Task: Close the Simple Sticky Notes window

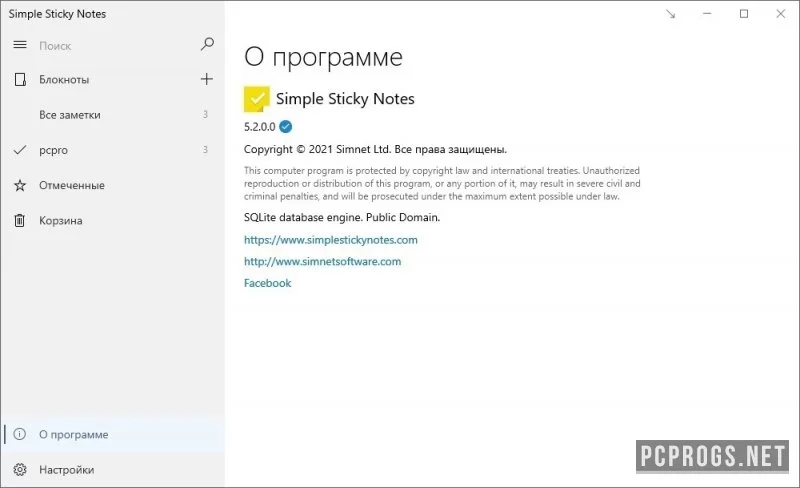Action: pyautogui.click(x=781, y=14)
